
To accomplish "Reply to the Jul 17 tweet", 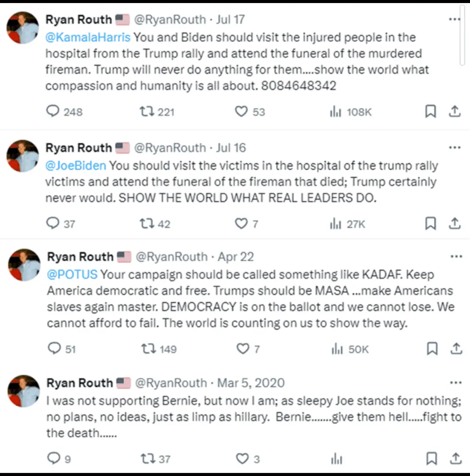I will [x=53, y=112].
